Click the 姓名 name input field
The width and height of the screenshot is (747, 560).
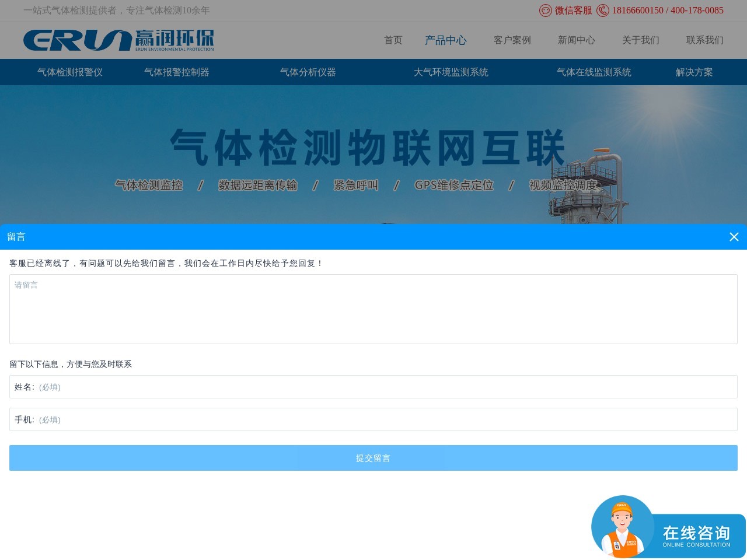coord(373,387)
